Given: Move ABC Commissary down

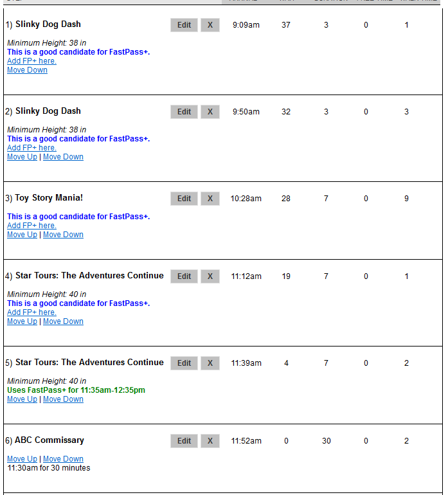Looking at the screenshot, I should (x=63, y=459).
